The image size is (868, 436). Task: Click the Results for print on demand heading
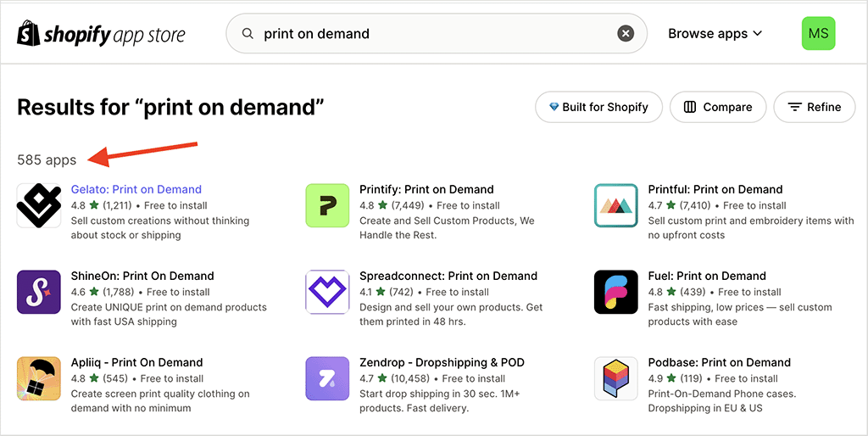(170, 107)
